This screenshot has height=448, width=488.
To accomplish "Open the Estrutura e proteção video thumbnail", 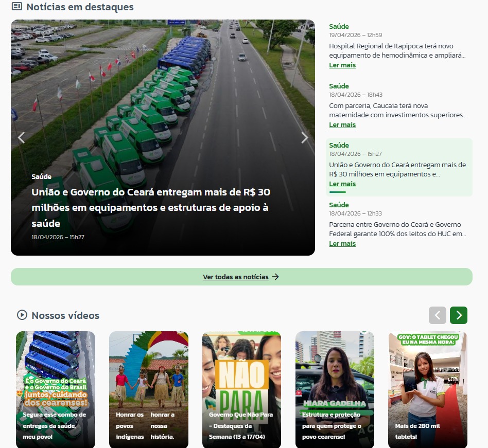I will (335, 388).
